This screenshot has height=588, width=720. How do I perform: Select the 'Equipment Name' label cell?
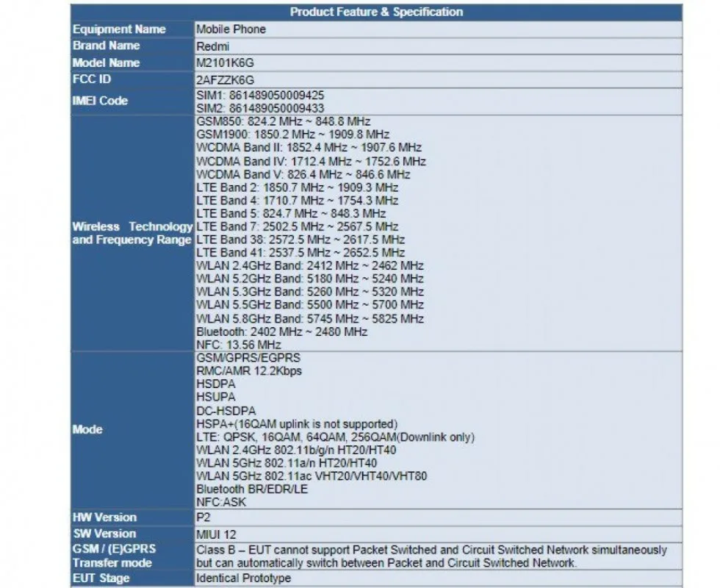(x=132, y=29)
